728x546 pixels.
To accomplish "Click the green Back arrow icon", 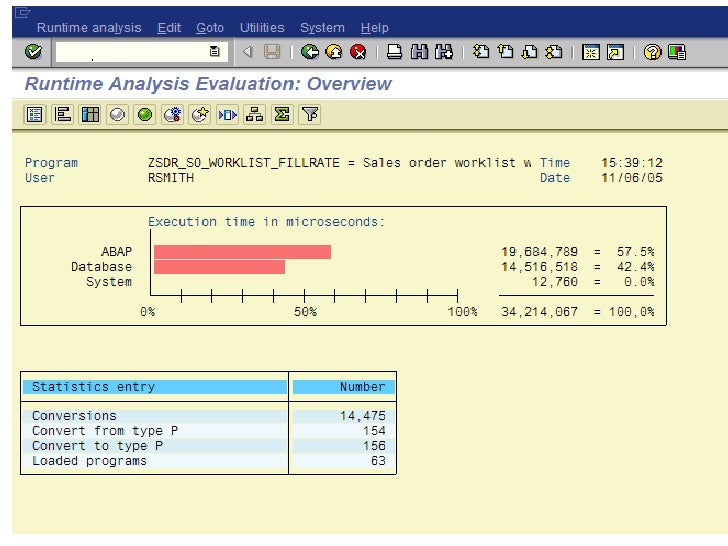I will 310,52.
